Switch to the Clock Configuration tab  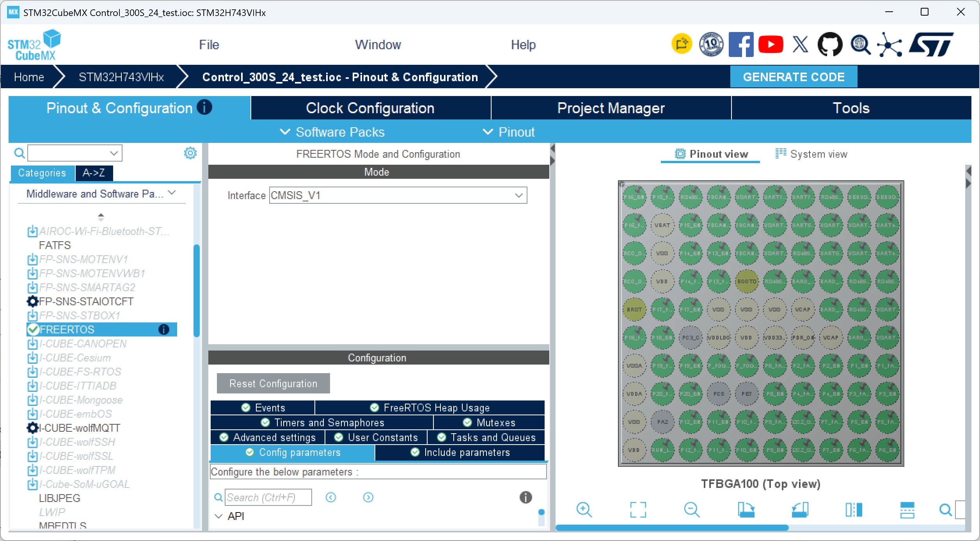click(371, 108)
